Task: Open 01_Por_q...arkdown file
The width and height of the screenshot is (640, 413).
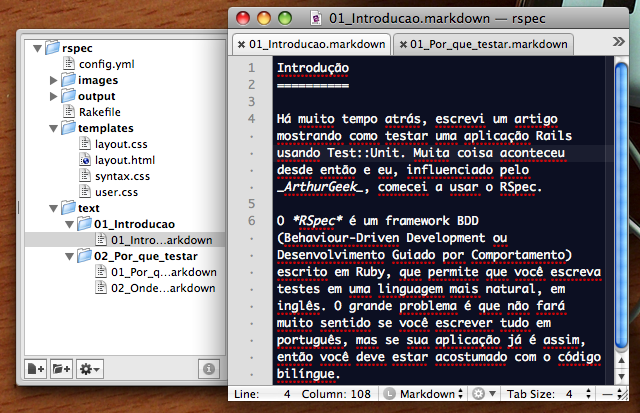Action: point(164,272)
